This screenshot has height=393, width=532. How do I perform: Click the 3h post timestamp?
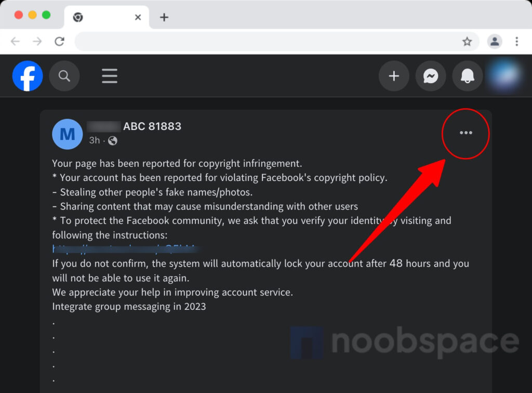point(94,140)
